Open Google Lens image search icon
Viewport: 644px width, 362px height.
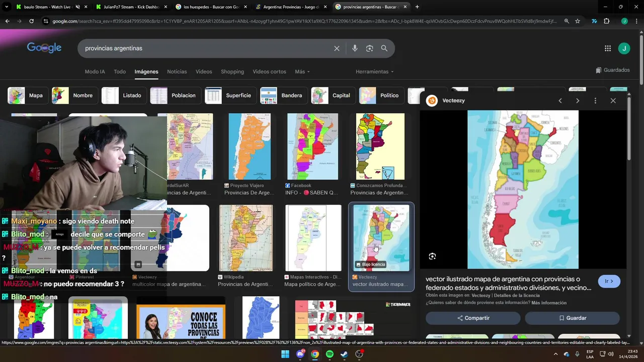pos(370,48)
